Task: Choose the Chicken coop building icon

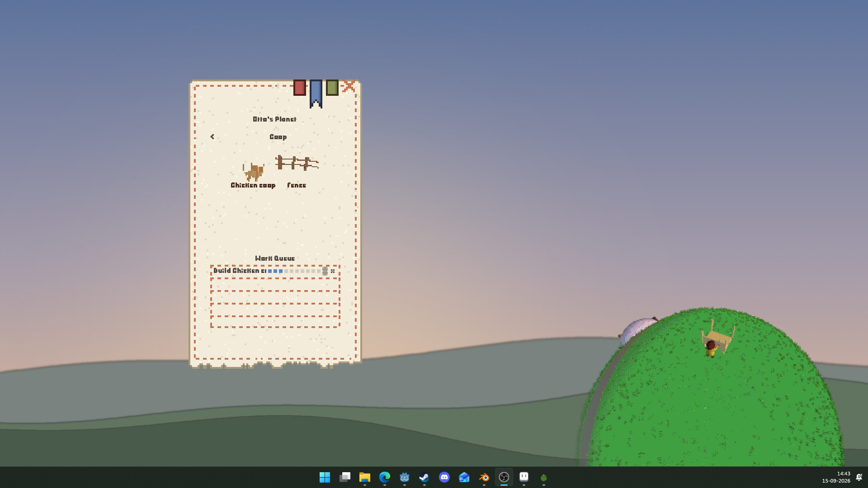Action: 254,172
